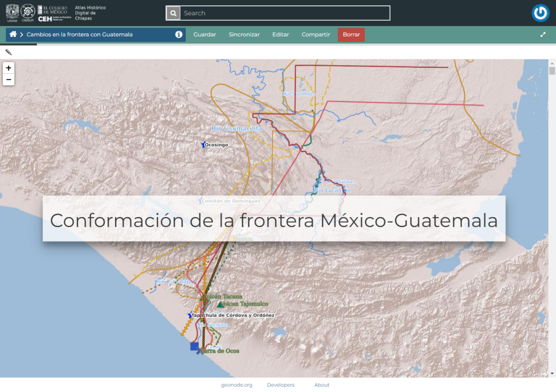Image resolution: width=556 pixels, height=392 pixels.
Task: Click the scrollbar down arrow
Action: tap(552, 373)
